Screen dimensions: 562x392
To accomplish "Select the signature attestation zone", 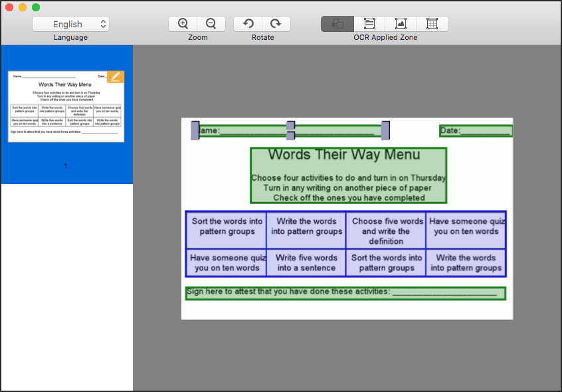I will 345,292.
